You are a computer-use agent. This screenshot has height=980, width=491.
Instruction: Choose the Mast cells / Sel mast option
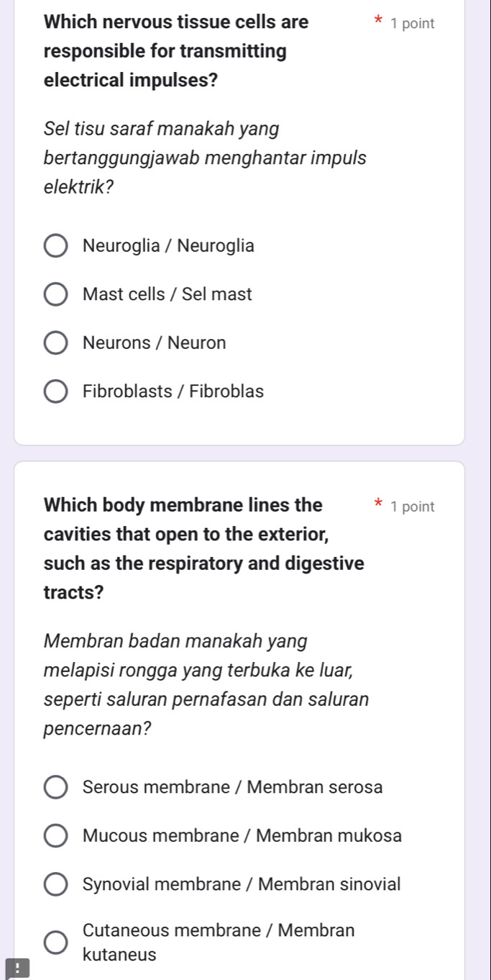pyautogui.click(x=56, y=294)
